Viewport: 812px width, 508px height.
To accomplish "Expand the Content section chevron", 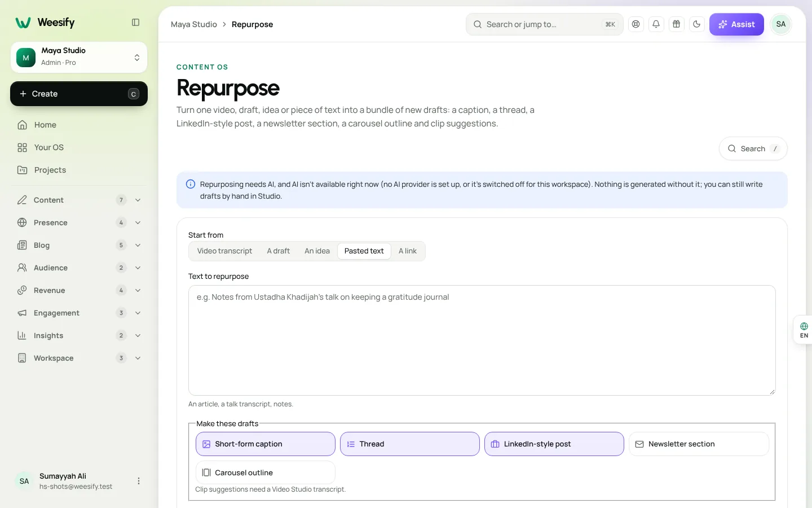I will (x=138, y=200).
